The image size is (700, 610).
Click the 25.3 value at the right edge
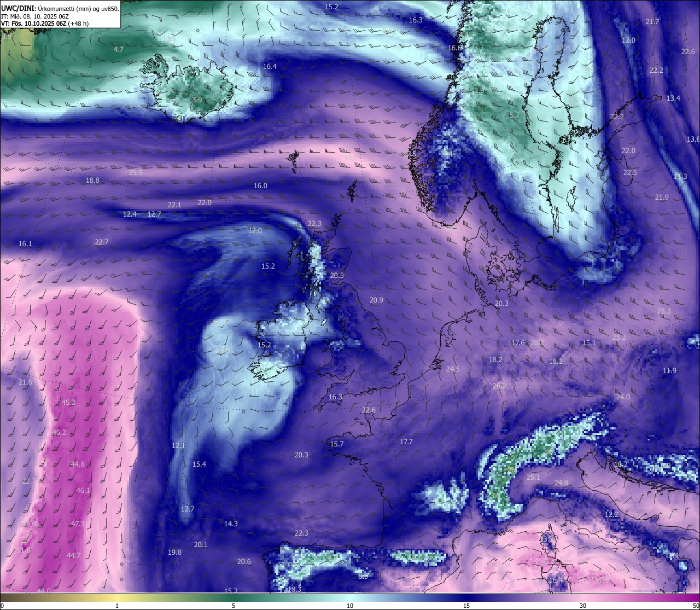pyautogui.click(x=663, y=311)
